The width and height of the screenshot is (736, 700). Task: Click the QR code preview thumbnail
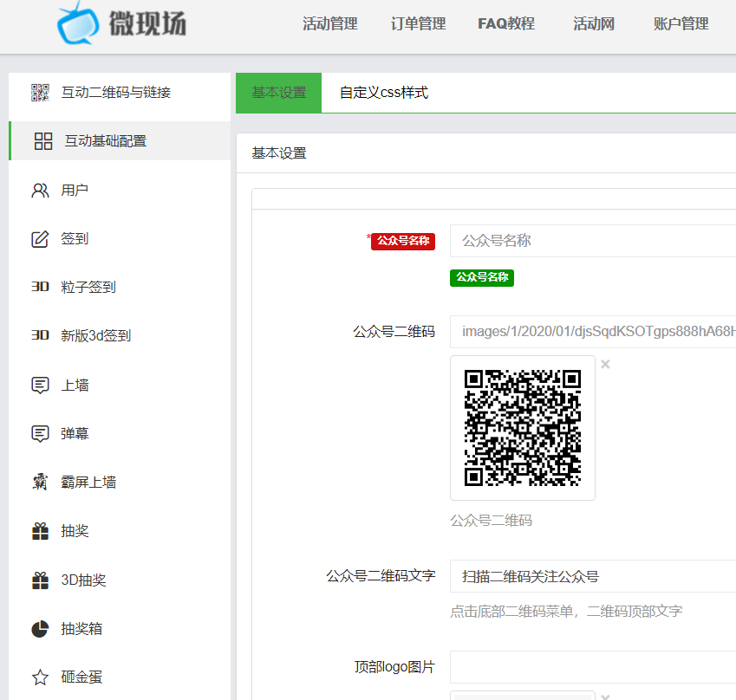click(523, 428)
